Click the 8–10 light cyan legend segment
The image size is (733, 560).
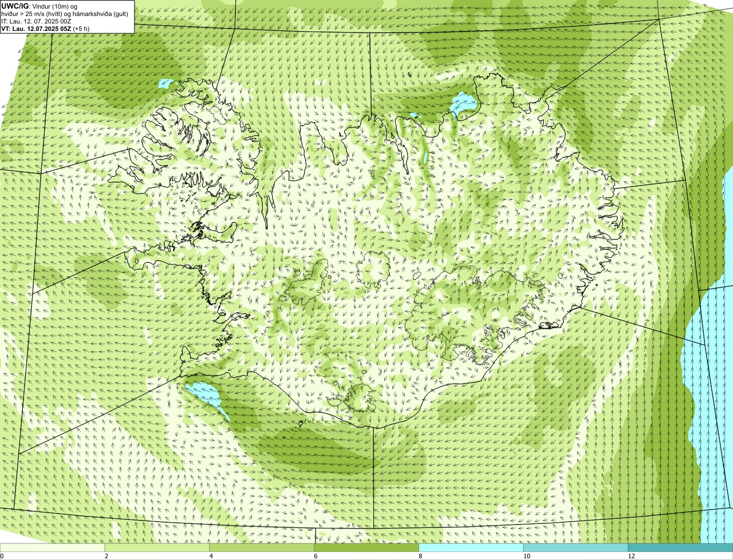(471, 548)
